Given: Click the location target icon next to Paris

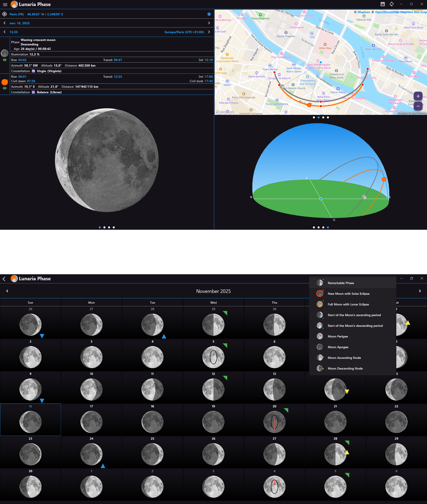Looking at the screenshot, I should [x=4, y=14].
